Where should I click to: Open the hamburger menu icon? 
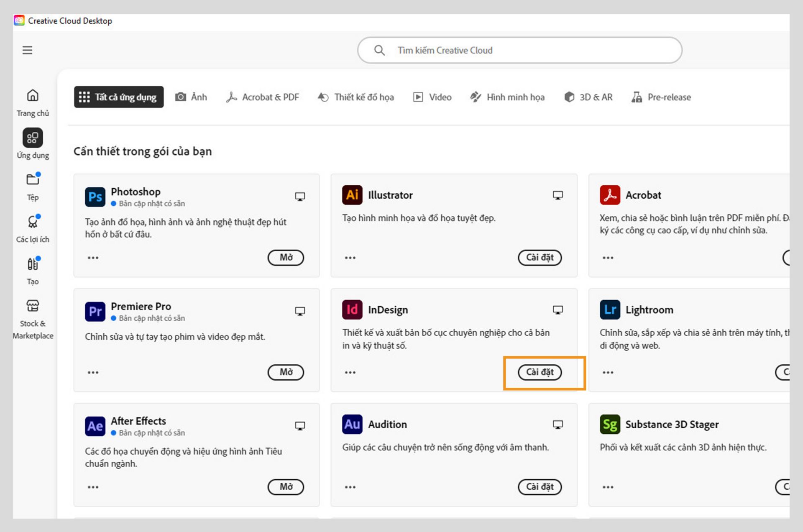[x=27, y=50]
